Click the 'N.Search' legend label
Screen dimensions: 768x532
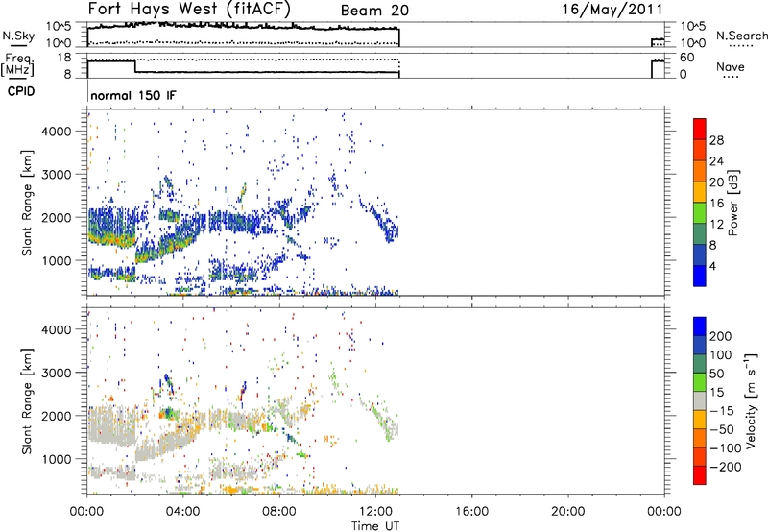(741, 36)
